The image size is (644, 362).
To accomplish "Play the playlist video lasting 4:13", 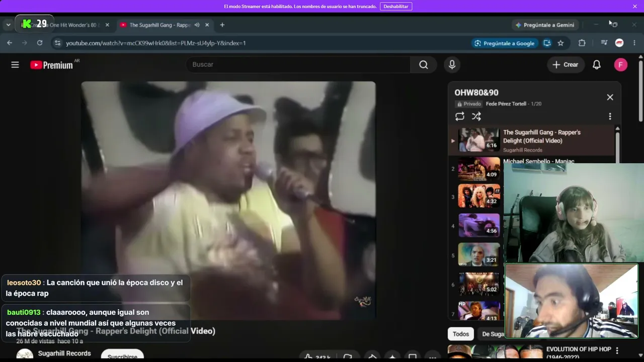I will point(479,311).
